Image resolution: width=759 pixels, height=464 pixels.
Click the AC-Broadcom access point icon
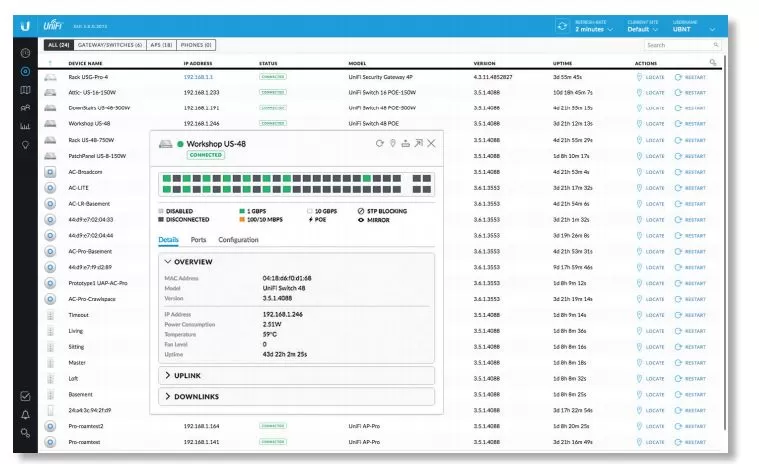click(50, 172)
